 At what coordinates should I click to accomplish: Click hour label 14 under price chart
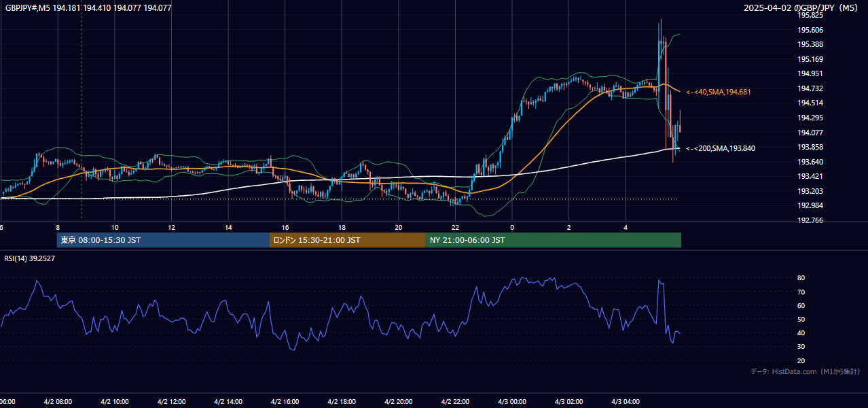(228, 228)
